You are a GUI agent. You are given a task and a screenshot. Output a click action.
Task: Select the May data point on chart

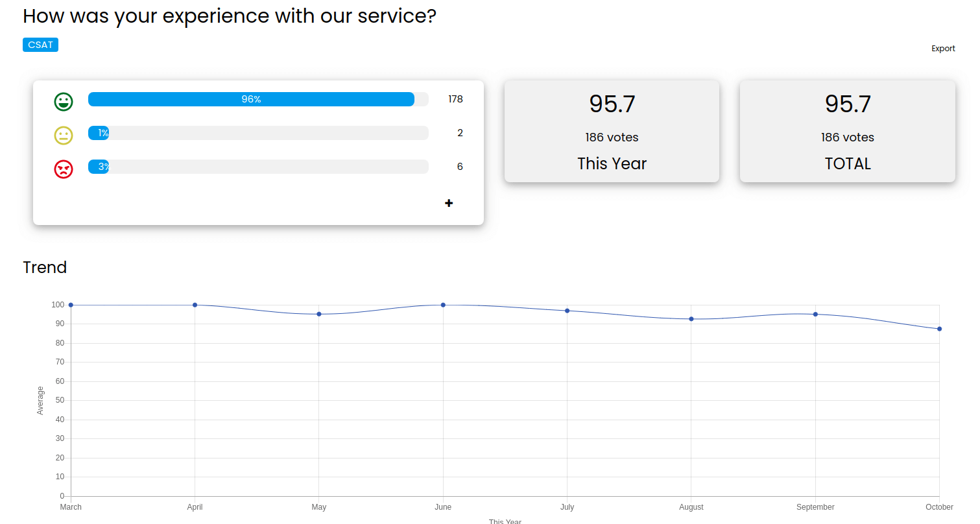click(x=319, y=314)
